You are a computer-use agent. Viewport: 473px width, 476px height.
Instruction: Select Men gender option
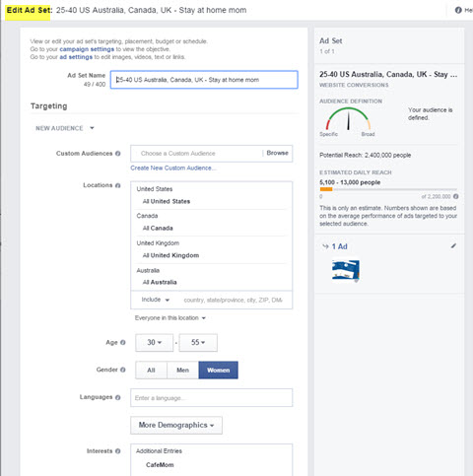tap(182, 371)
